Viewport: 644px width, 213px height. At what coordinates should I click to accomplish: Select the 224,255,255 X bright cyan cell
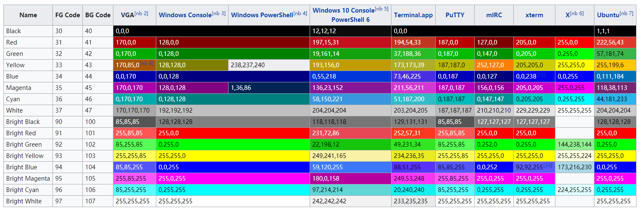[x=575, y=190]
